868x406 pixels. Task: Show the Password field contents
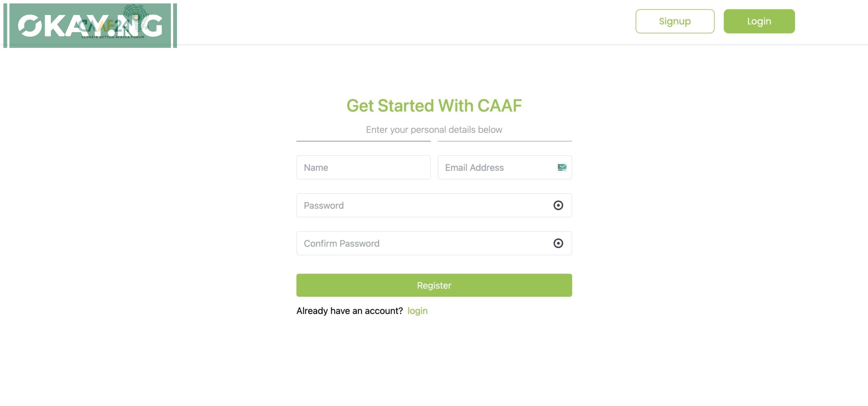click(558, 205)
